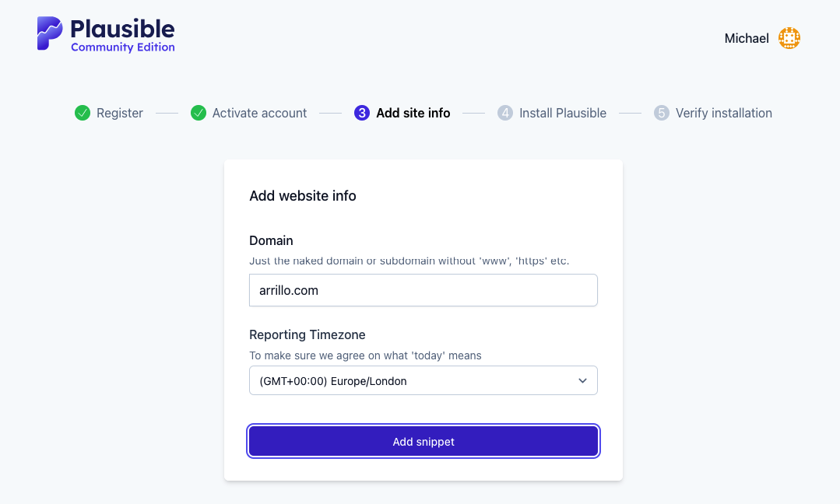Image resolution: width=840 pixels, height=504 pixels.
Task: Click the Michael username text
Action: coord(746,37)
